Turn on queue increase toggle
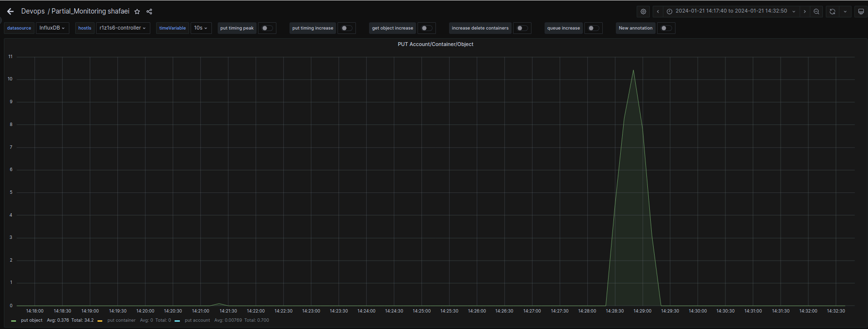The height and width of the screenshot is (329, 868). 593,28
